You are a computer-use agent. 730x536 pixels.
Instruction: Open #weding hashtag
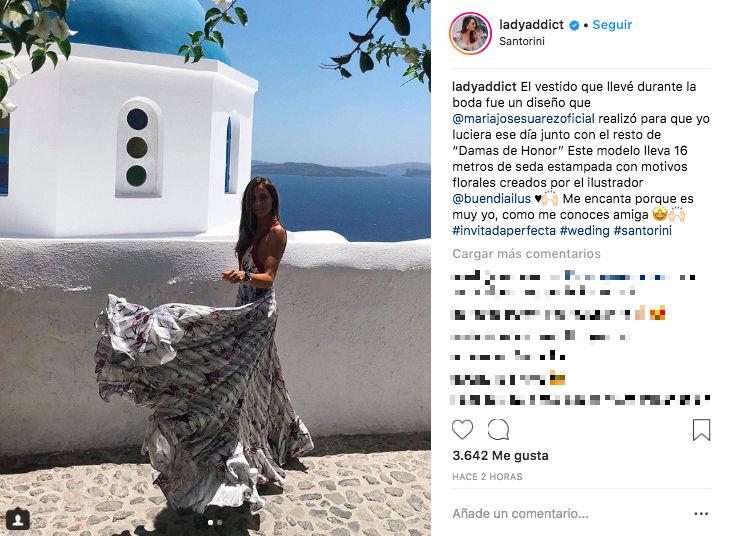coord(584,231)
